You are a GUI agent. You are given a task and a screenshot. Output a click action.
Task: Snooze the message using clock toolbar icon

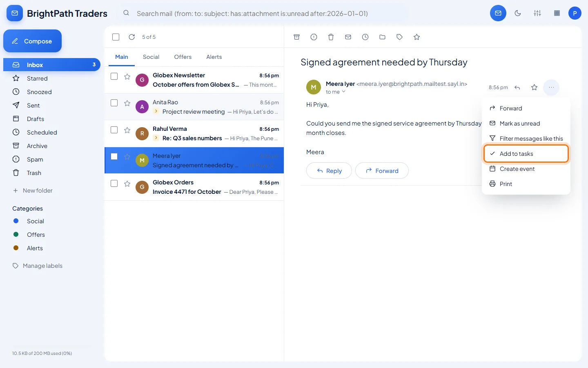pyautogui.click(x=365, y=37)
